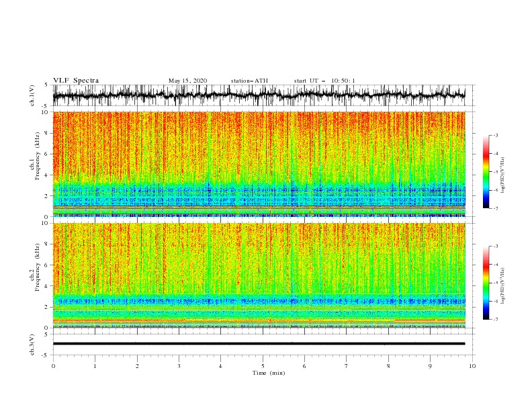Click inside the ch.2 spectrogram panel
Viewport: 532px width, 411px height.
click(259, 275)
